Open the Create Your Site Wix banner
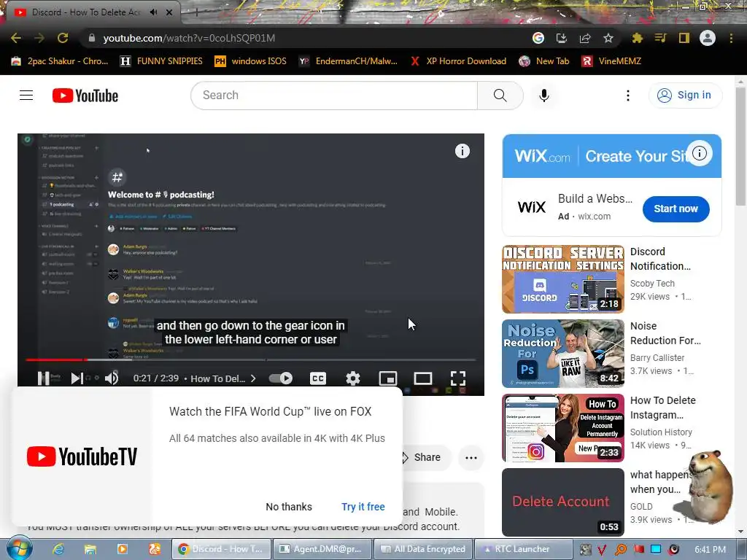 pos(612,156)
